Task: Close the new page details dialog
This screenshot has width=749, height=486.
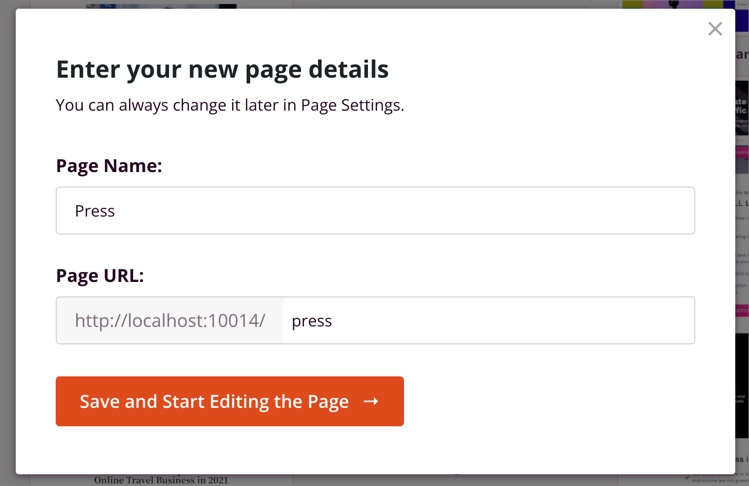Action: [714, 29]
